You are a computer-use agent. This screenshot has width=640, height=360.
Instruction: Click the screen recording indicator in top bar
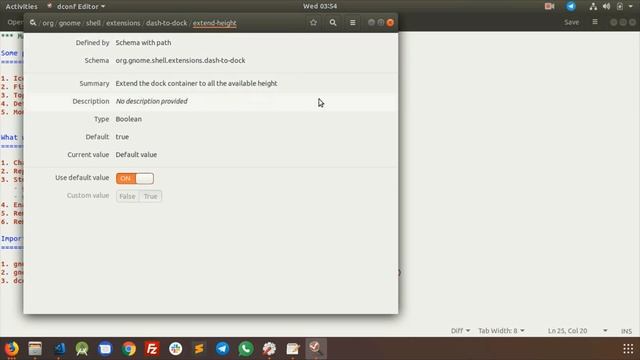tap(549, 6)
